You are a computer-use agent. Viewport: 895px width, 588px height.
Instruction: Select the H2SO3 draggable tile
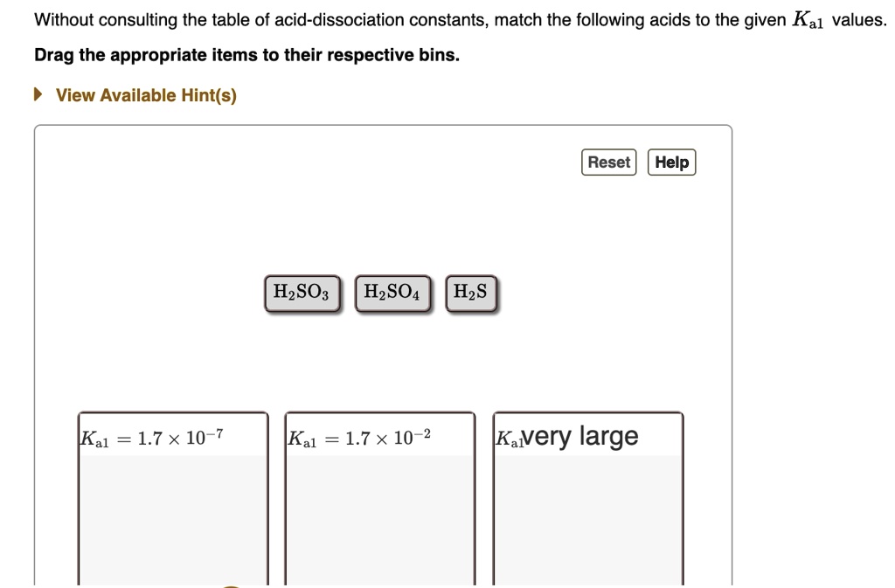click(x=302, y=293)
